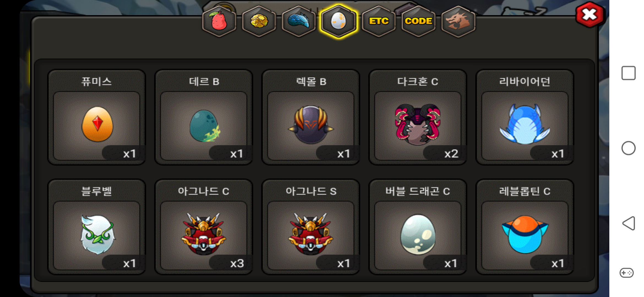Viewport: 644px width, 297px height.
Task: Select the 아그나드 C egg with x3
Action: [x=204, y=227]
